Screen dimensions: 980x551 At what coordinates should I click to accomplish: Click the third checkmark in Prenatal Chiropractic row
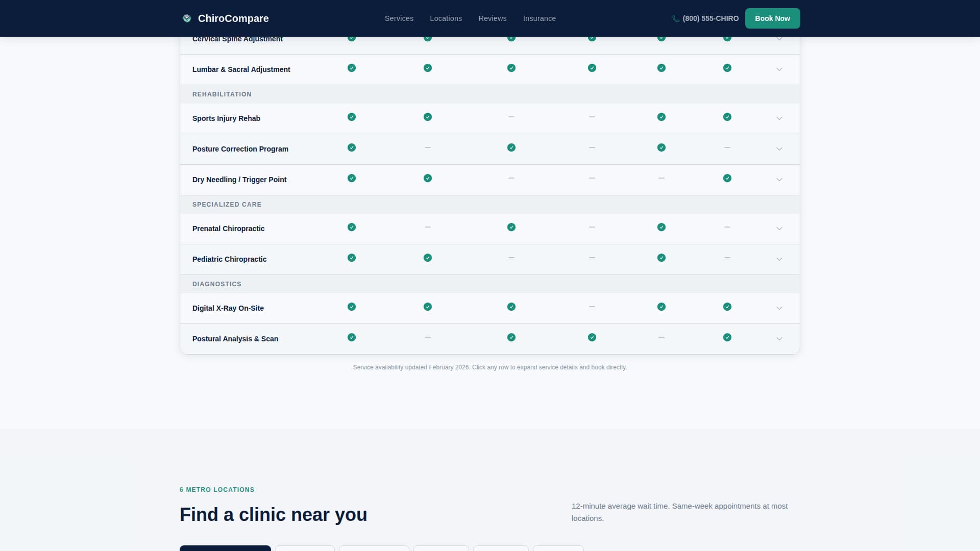(661, 228)
